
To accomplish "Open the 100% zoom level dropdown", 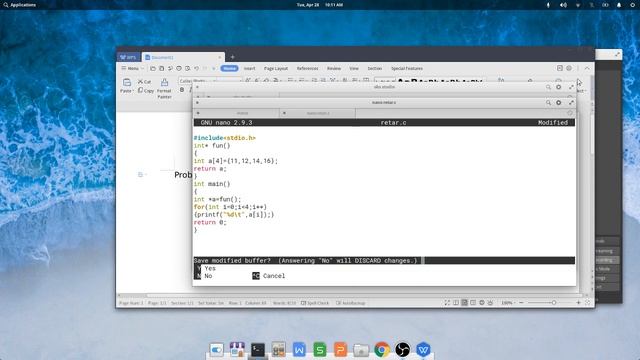I will tap(508, 303).
